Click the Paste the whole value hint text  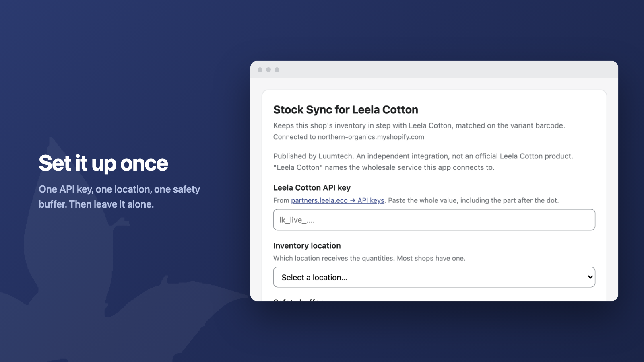click(x=473, y=200)
